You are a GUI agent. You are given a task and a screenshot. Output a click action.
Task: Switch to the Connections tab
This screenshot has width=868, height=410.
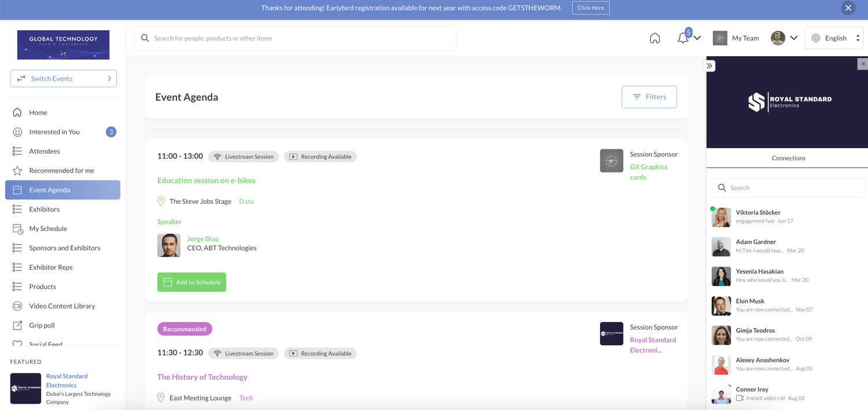(788, 158)
